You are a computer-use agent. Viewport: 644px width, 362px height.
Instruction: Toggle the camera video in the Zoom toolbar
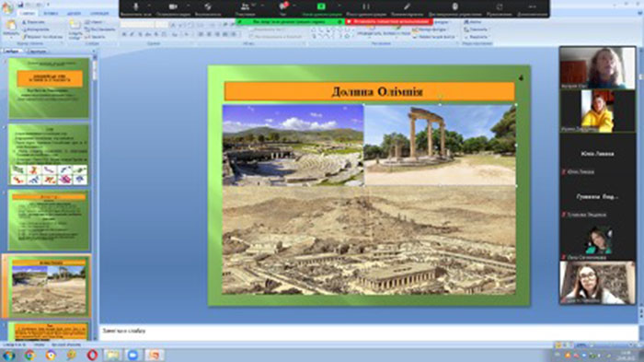pyautogui.click(x=173, y=6)
